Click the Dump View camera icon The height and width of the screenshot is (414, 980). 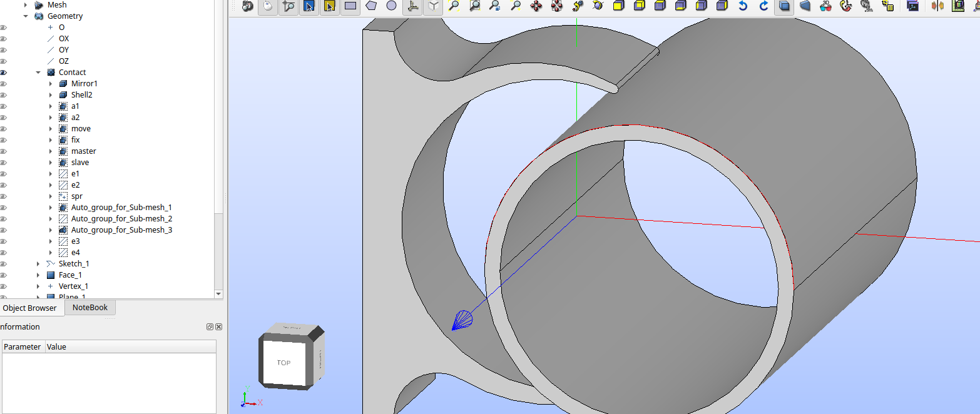tap(247, 6)
